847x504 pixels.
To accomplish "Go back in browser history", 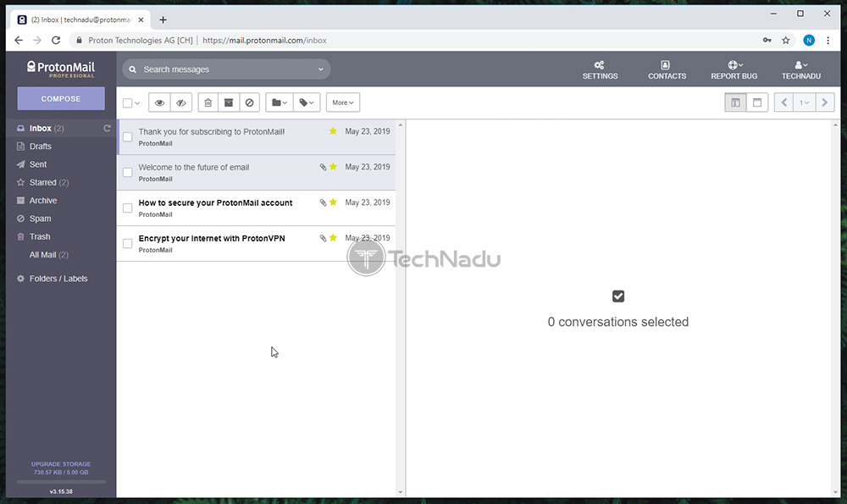I will (x=19, y=40).
